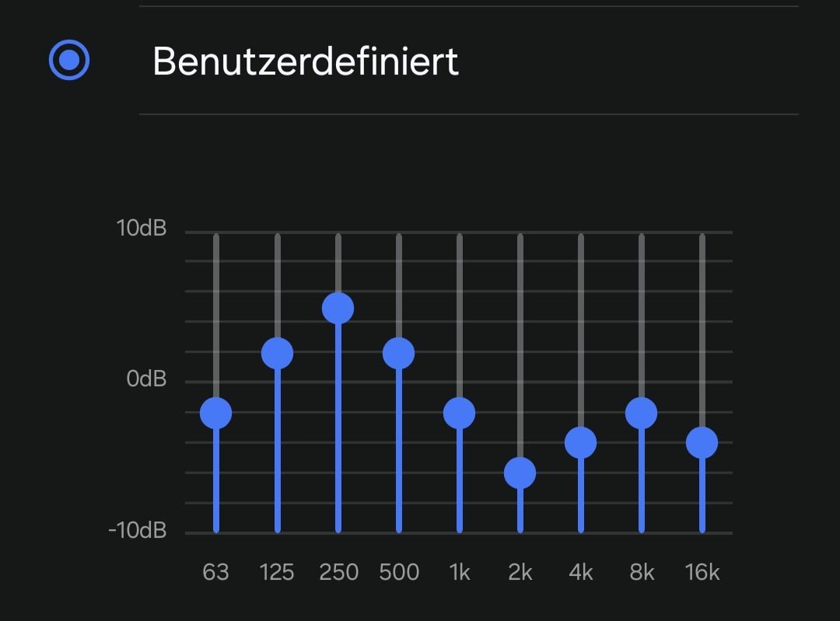Image resolution: width=840 pixels, height=621 pixels.
Task: Click the 63 Hz slider handle
Action: pyautogui.click(x=216, y=413)
